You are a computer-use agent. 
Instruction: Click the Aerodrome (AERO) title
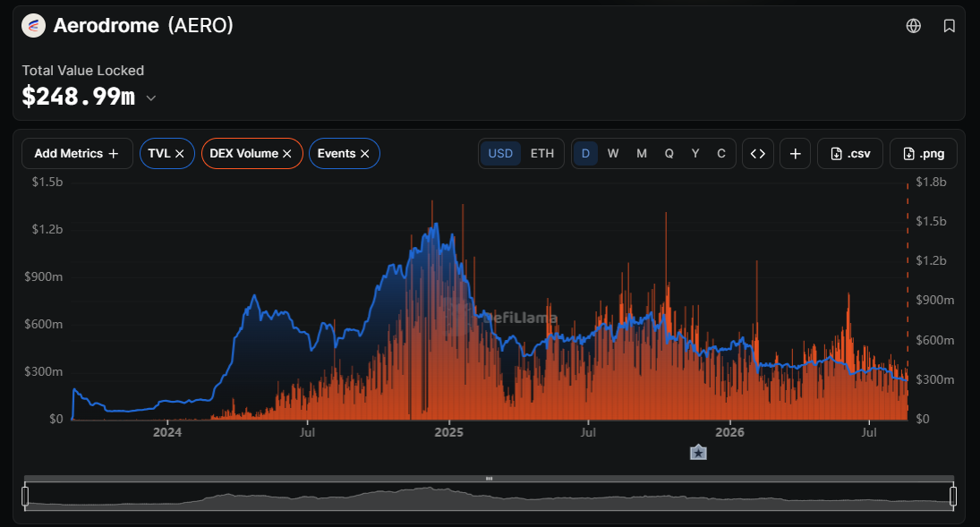pos(143,26)
